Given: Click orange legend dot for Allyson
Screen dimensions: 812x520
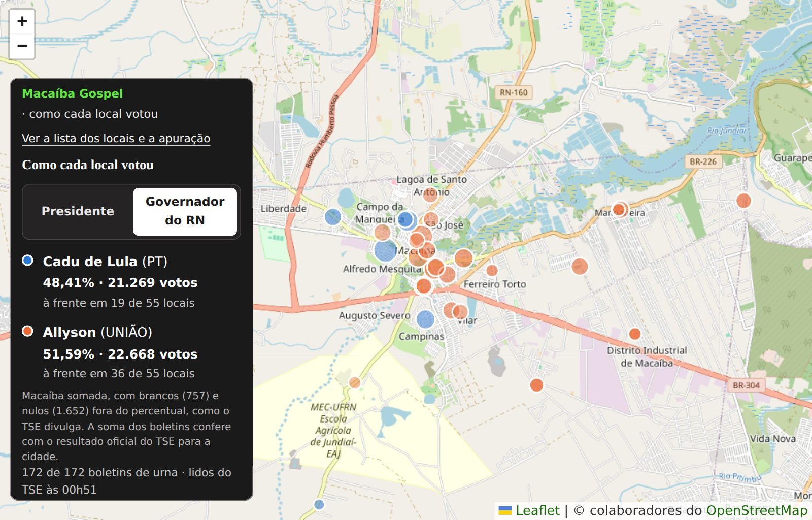Looking at the screenshot, I should pos(27,331).
